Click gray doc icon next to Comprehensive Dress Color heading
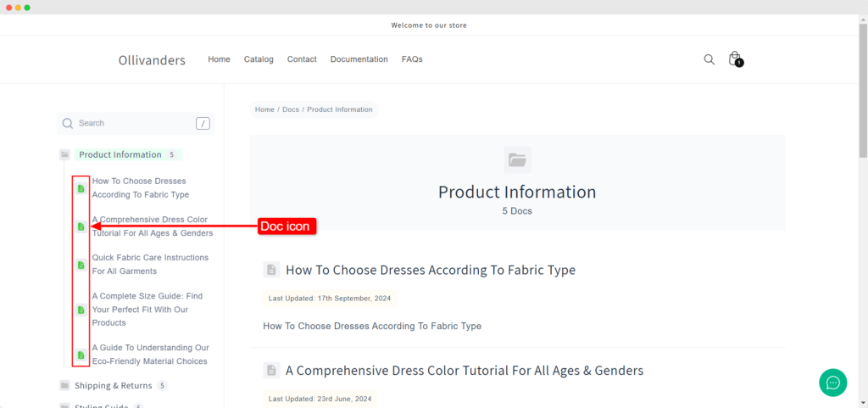This screenshot has width=868, height=408. [272, 371]
